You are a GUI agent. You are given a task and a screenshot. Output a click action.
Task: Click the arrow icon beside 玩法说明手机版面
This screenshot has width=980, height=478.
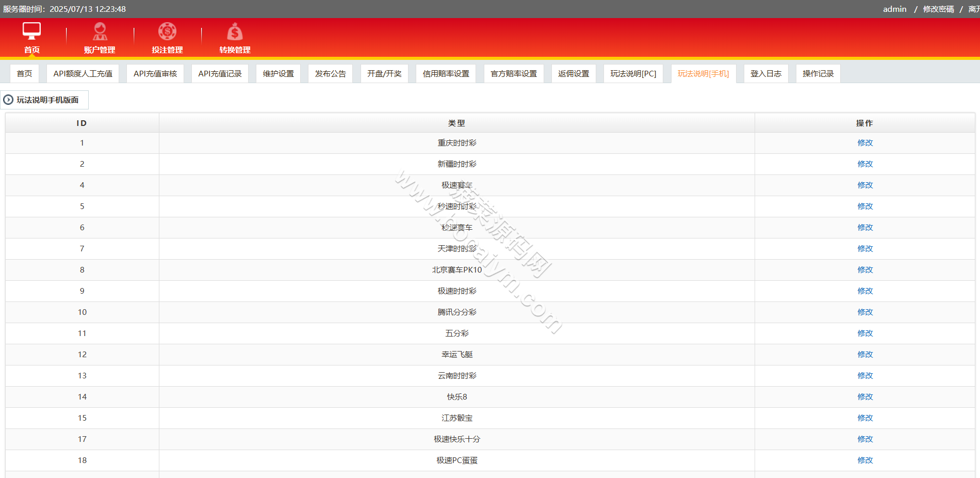point(8,100)
